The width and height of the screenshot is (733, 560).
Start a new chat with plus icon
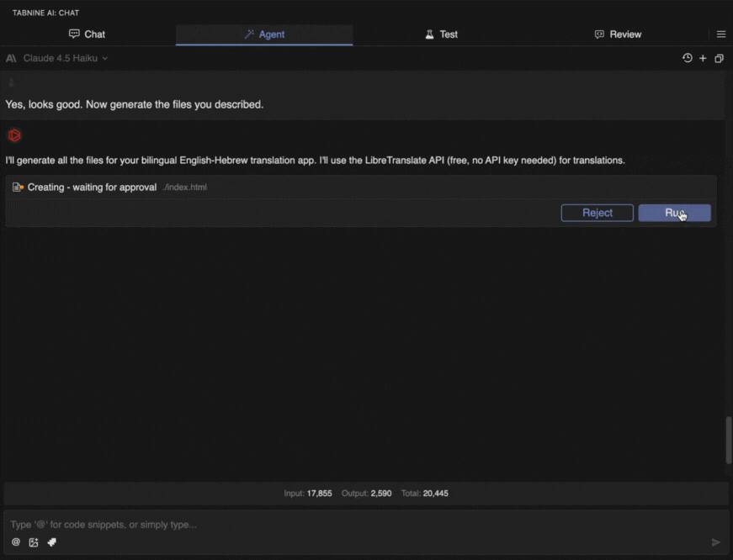pyautogui.click(x=703, y=58)
